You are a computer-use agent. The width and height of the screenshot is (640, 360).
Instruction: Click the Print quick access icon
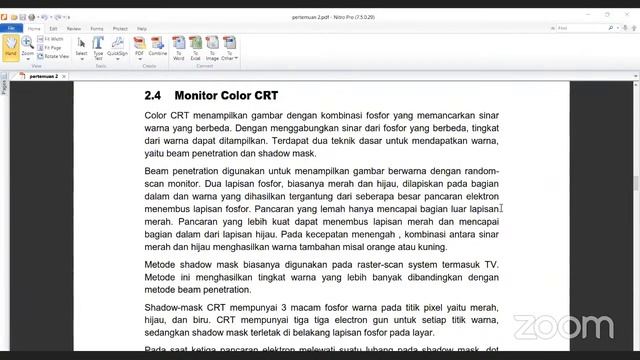tap(31, 17)
